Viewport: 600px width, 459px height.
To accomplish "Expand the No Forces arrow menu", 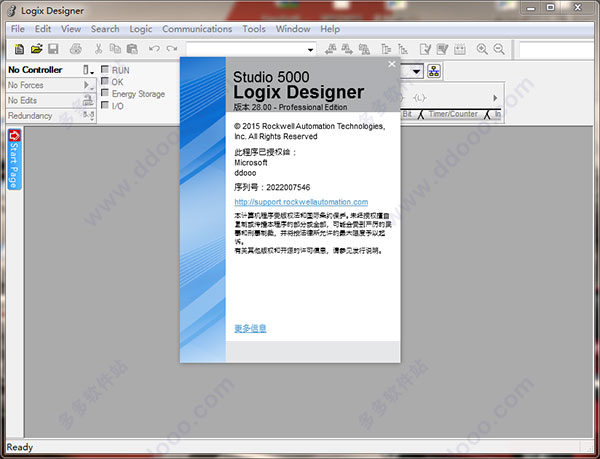I will (88, 85).
